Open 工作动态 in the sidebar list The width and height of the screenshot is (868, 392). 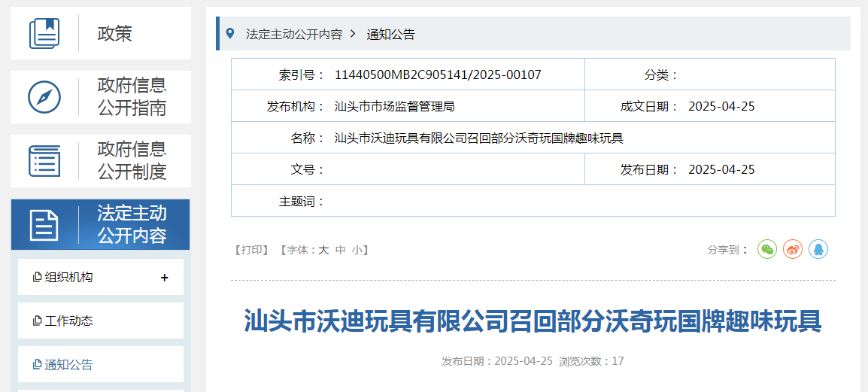68,321
